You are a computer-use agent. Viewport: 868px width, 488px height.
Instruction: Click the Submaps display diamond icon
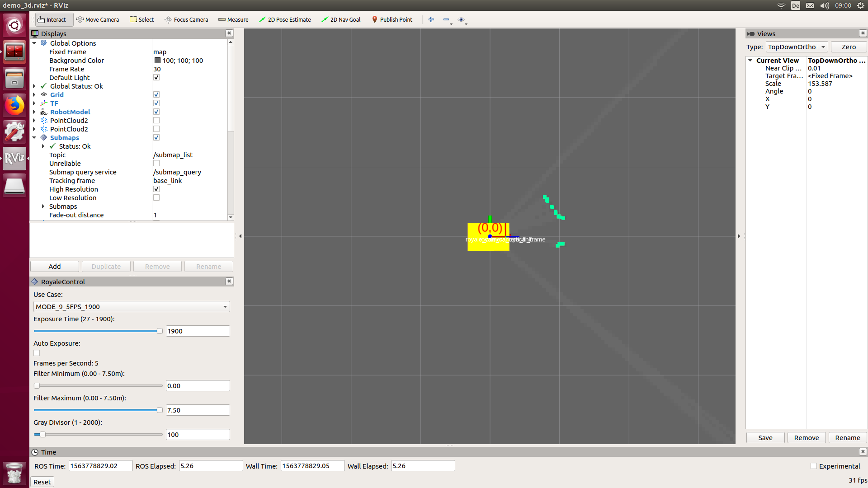(44, 137)
